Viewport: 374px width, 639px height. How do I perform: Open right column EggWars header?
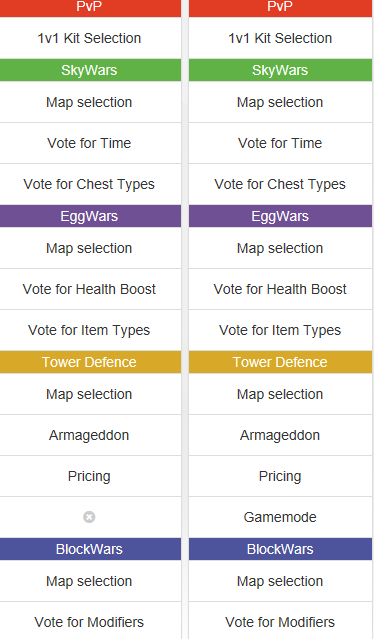coord(280,216)
